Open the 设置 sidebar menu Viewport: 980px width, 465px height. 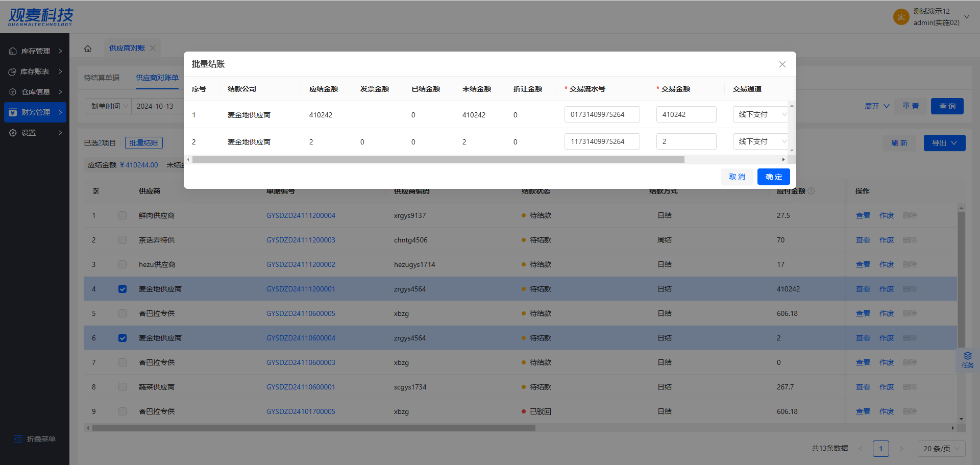pos(35,133)
